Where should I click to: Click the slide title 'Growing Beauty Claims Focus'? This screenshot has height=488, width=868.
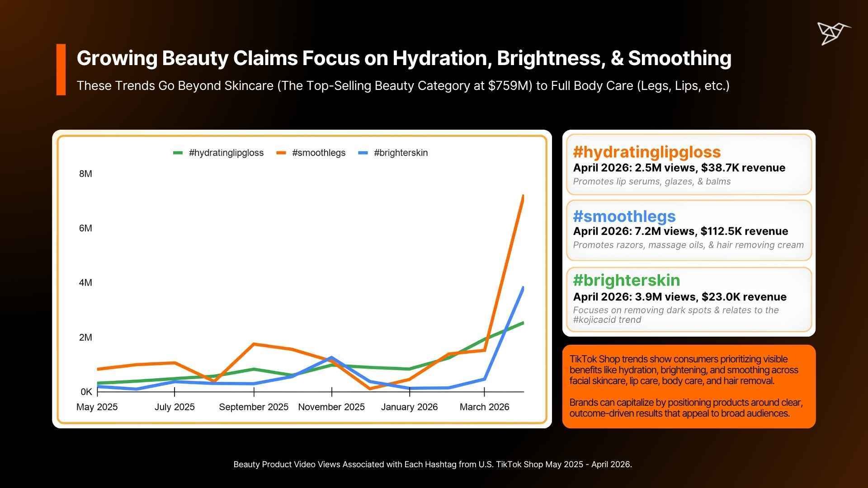coord(404,58)
